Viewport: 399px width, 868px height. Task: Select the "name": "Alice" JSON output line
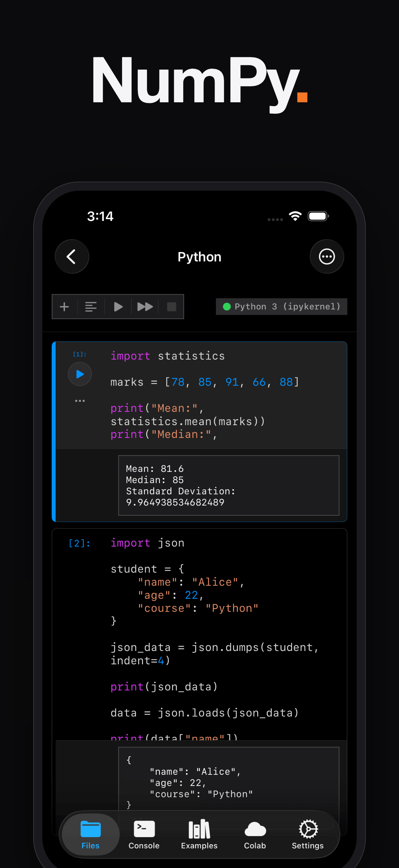click(195, 772)
